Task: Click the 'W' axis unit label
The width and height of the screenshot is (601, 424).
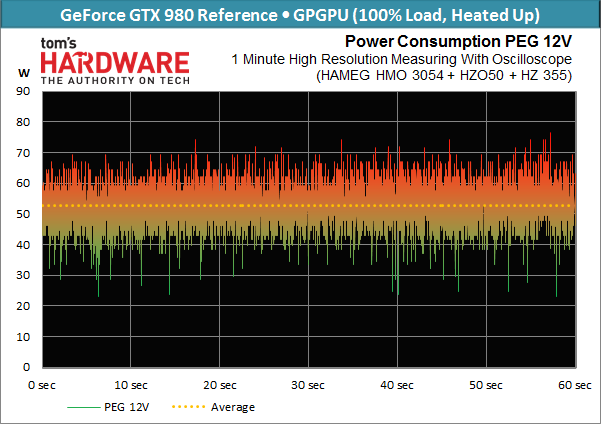Action: click(x=24, y=73)
